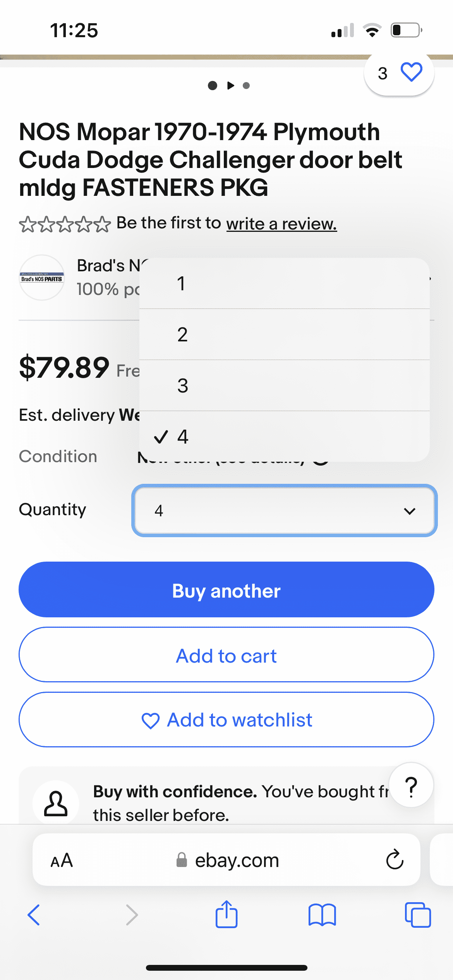Open Safari tabs overview icon

pyautogui.click(x=418, y=915)
